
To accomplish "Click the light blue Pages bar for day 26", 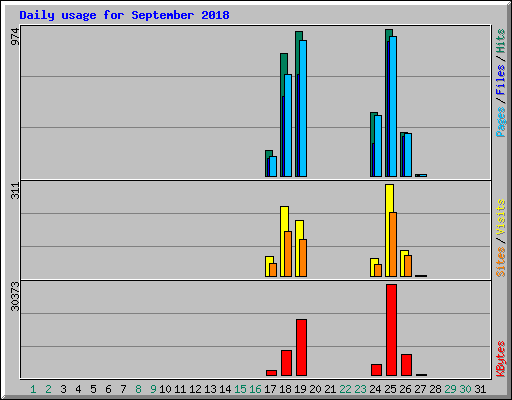I will 408,155.
